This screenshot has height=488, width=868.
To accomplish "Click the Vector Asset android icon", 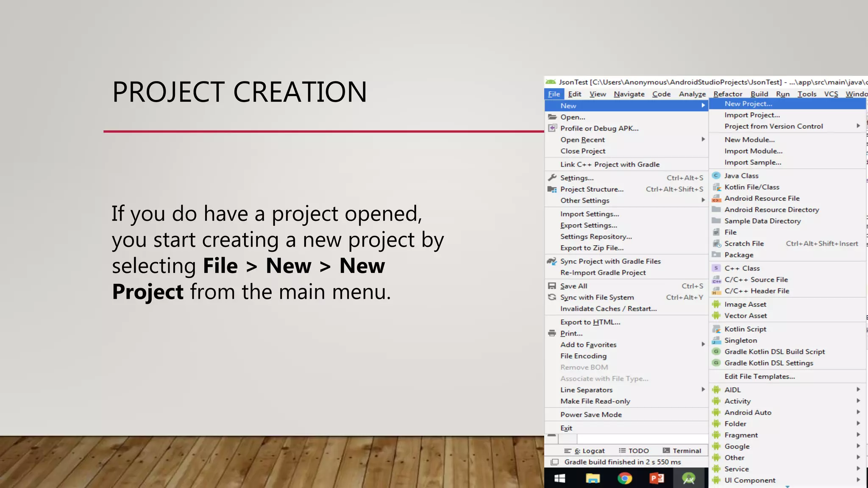I will (x=716, y=316).
